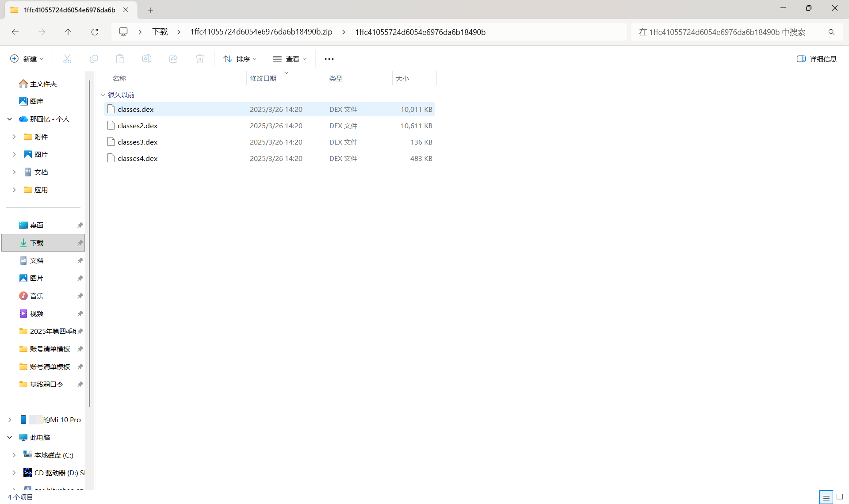
Task: Open the 新建 new item button
Action: point(27,59)
